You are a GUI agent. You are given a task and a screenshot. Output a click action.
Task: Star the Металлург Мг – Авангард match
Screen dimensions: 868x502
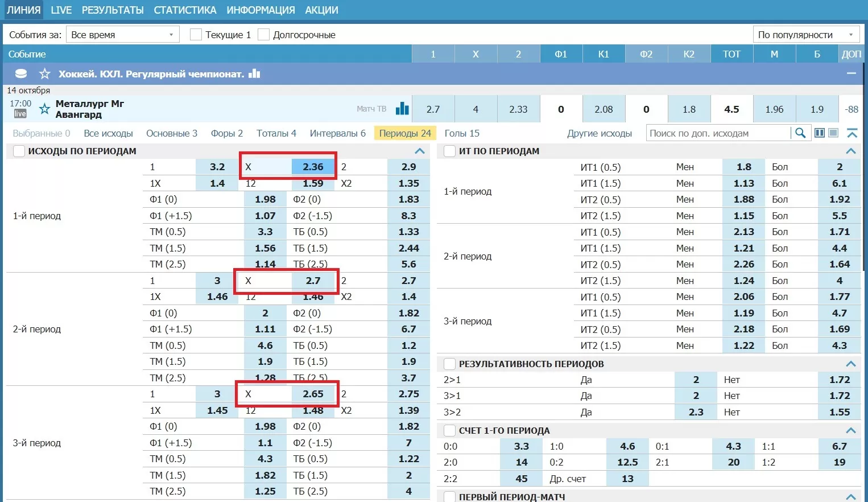tap(45, 109)
